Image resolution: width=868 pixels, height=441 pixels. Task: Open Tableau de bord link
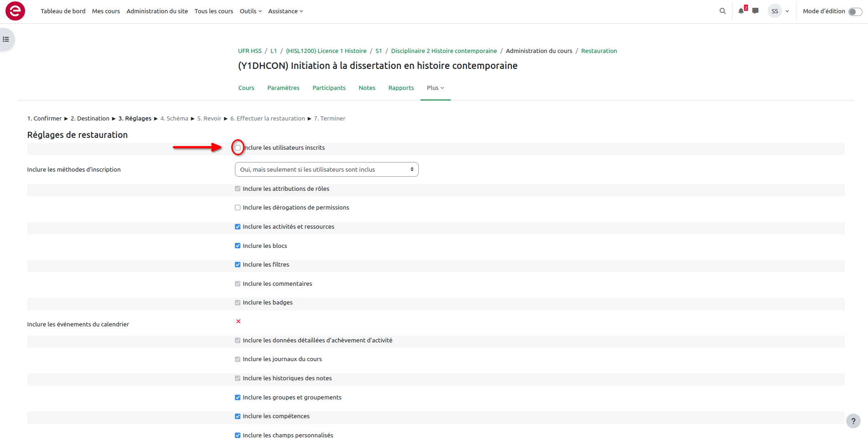(63, 11)
